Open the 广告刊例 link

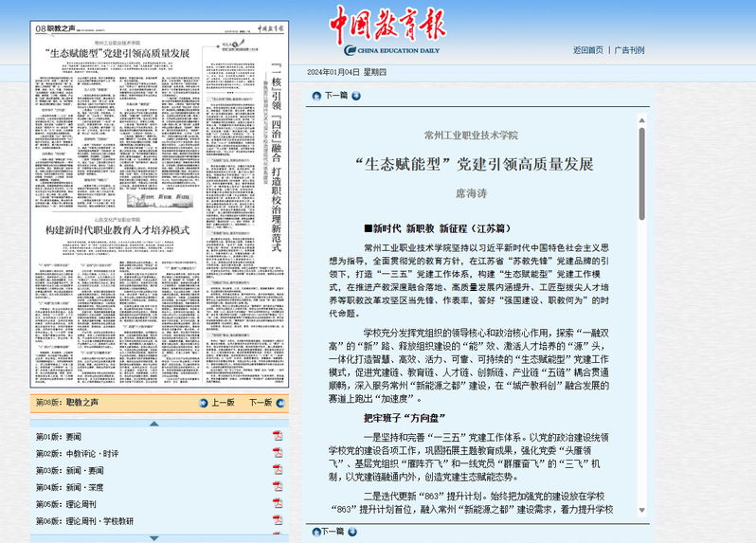(x=629, y=49)
